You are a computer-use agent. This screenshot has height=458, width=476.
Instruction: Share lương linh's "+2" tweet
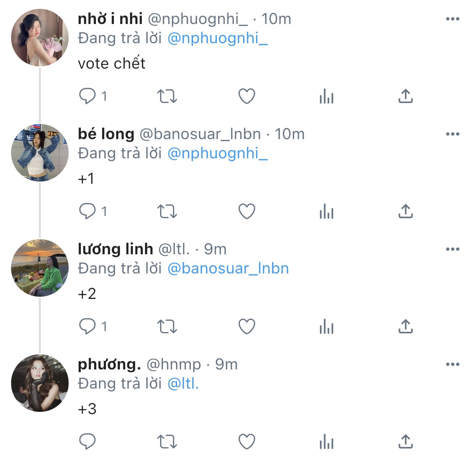pos(405,327)
